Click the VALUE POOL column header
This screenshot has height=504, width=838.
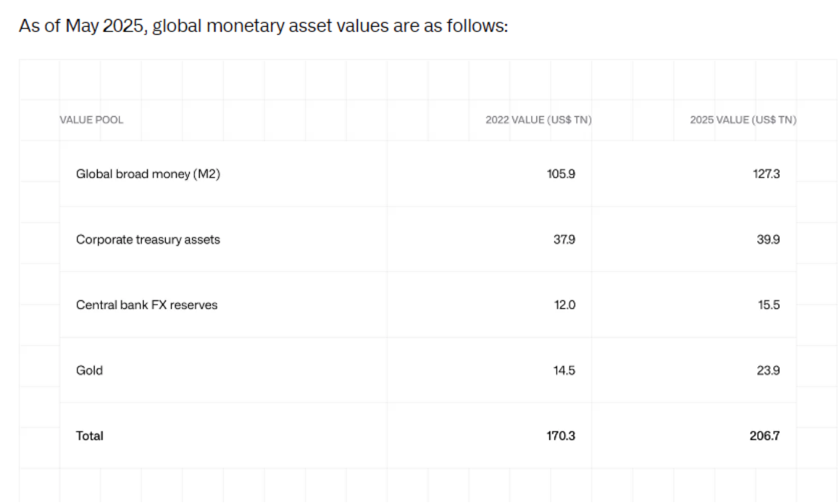tap(91, 120)
